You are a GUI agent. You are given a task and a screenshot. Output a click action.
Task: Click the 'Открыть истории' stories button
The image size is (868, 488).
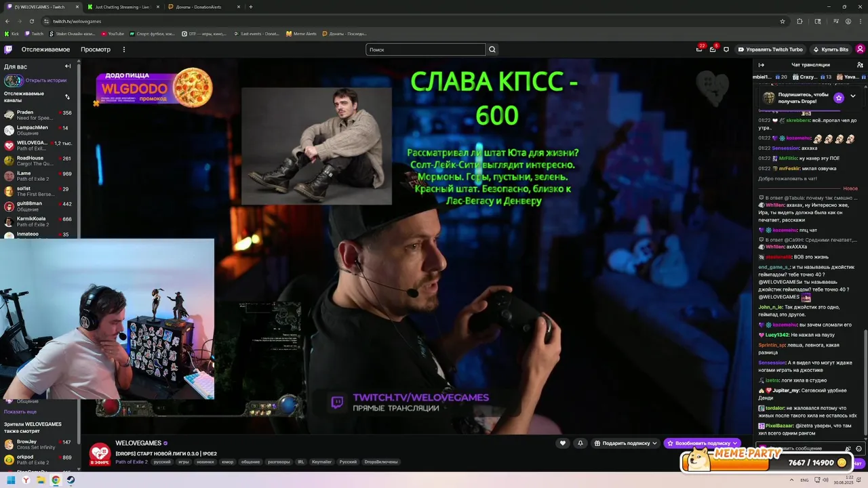pos(35,81)
